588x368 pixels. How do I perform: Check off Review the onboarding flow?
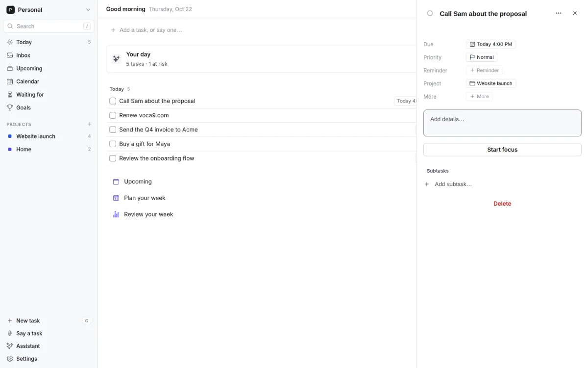(x=113, y=158)
